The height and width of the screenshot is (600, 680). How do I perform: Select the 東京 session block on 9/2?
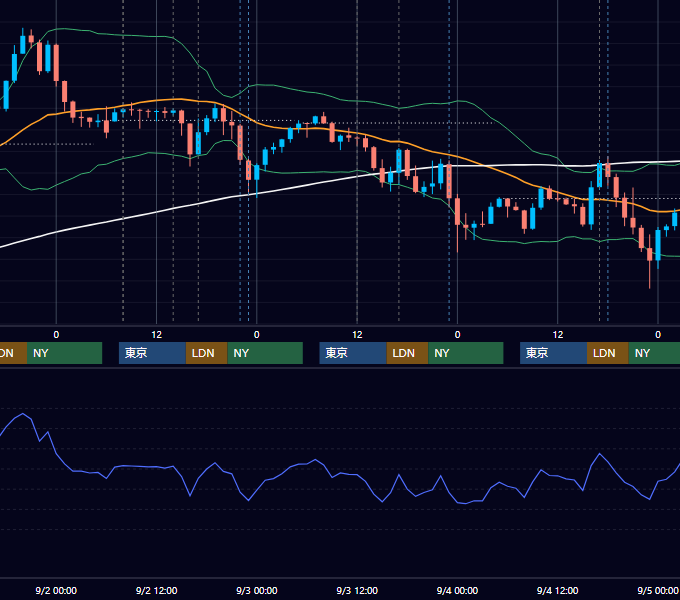tap(152, 353)
